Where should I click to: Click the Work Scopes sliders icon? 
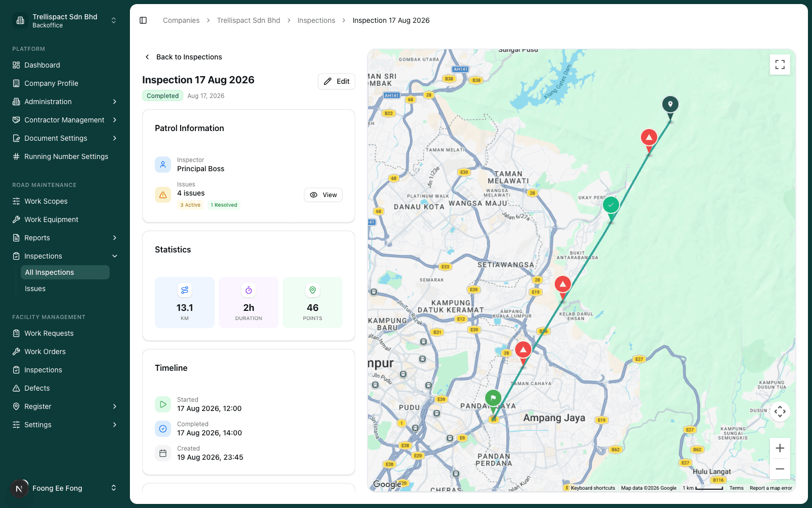[16, 201]
